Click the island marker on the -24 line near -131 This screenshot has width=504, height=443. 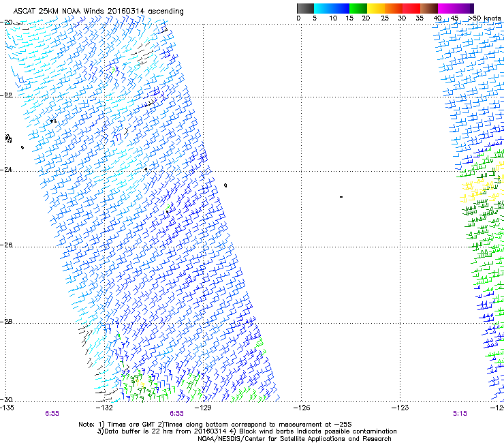pos(146,169)
